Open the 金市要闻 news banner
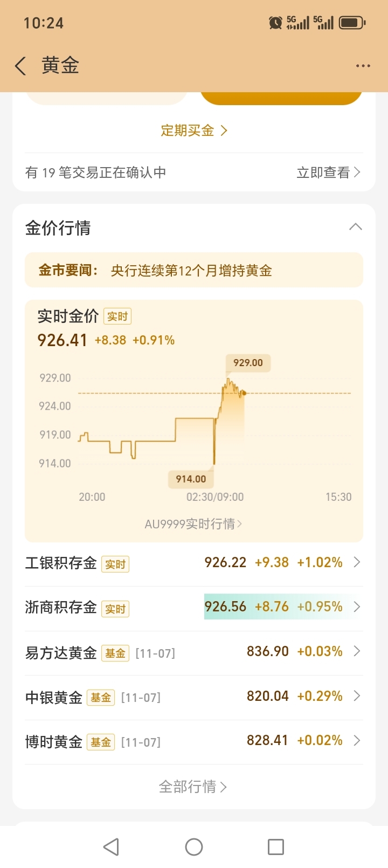 pos(194,270)
